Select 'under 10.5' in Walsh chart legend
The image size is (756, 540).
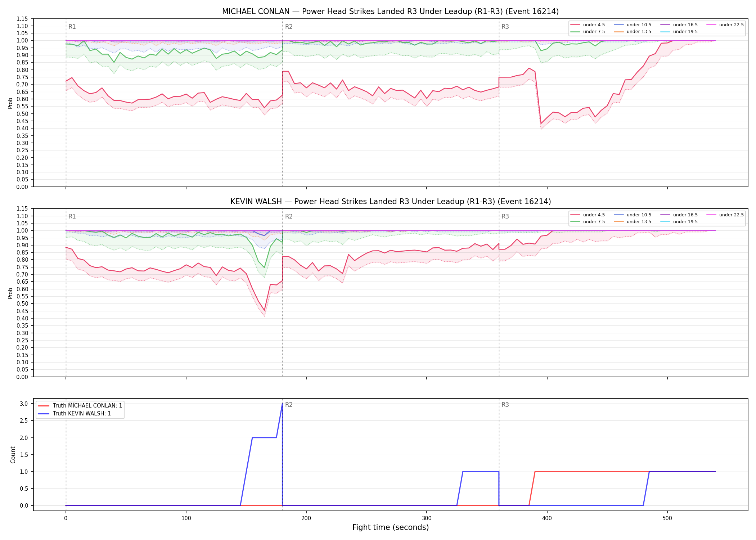[x=633, y=215]
